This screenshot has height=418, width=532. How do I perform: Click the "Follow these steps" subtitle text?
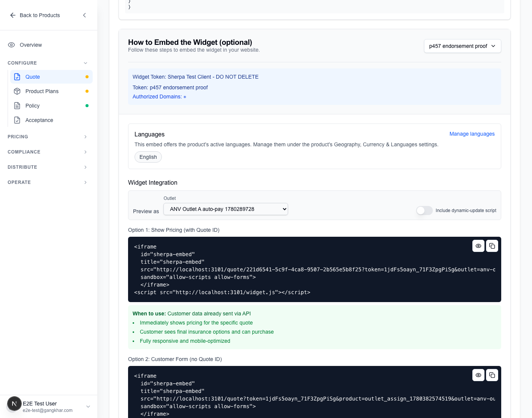[194, 50]
